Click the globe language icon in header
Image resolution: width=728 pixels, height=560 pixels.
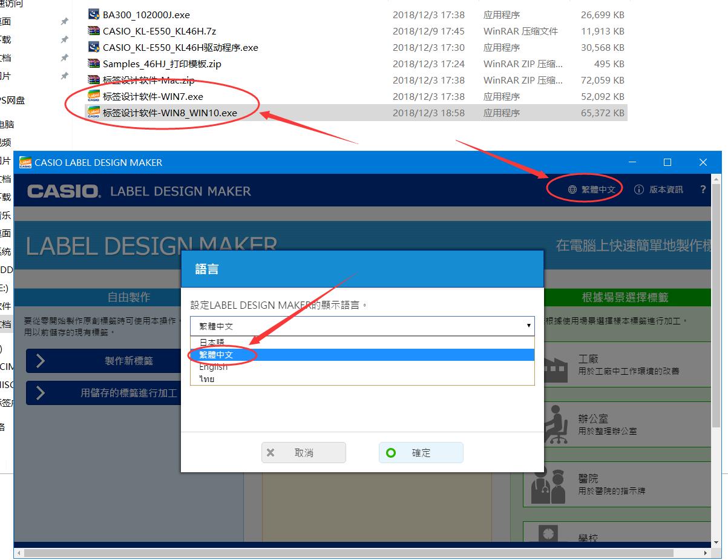click(x=572, y=189)
